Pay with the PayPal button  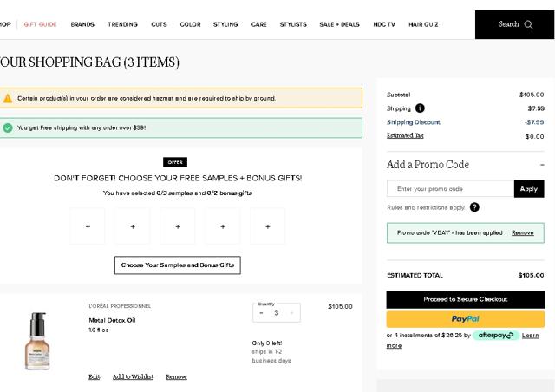466,319
